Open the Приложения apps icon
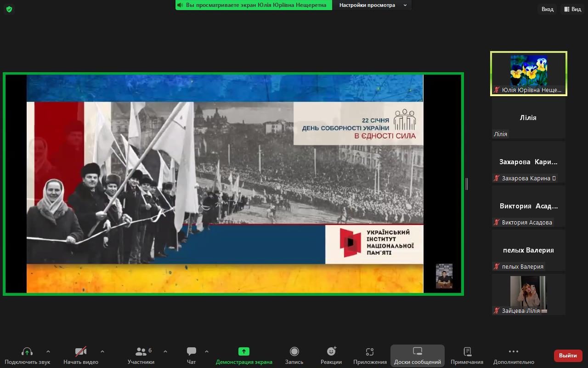The height and width of the screenshot is (368, 588). click(370, 352)
